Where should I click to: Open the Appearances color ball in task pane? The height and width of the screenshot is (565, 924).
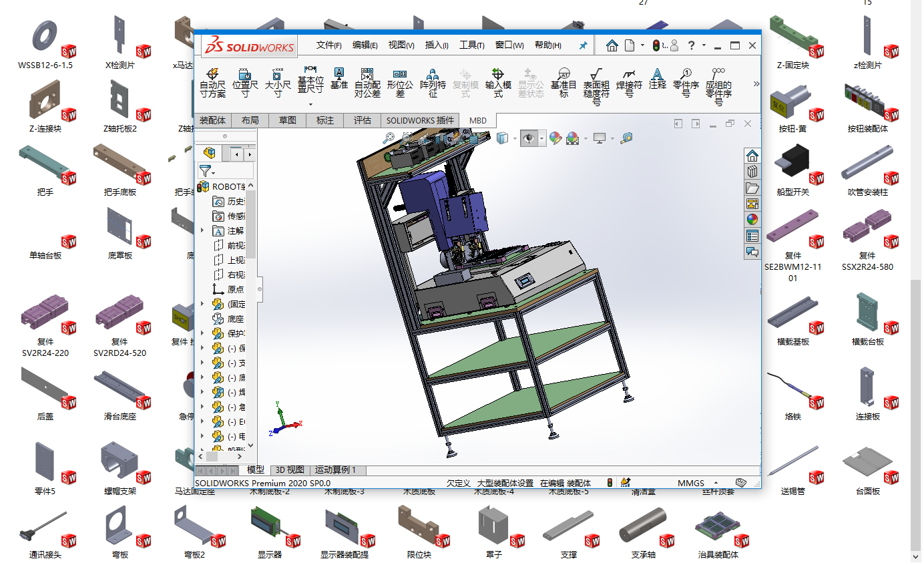pyautogui.click(x=752, y=219)
